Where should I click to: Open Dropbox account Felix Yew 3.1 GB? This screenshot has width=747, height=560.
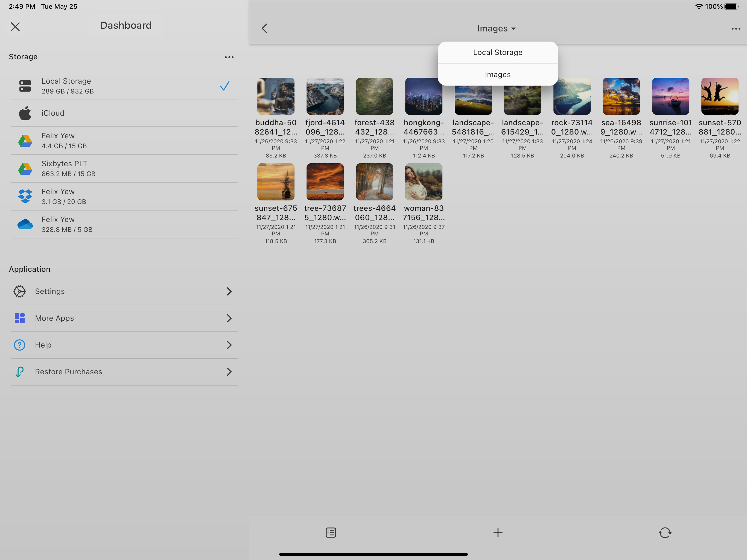point(124,196)
